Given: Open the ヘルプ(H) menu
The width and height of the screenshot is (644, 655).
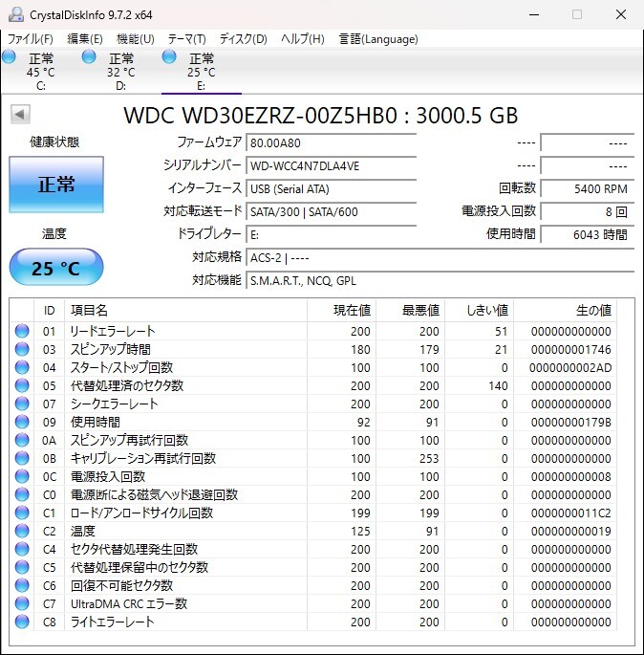Looking at the screenshot, I should tap(303, 39).
